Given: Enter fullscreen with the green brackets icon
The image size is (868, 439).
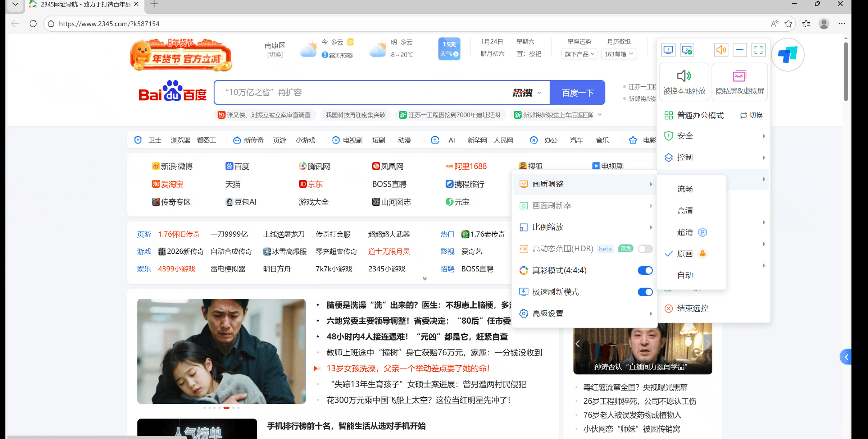Looking at the screenshot, I should [x=758, y=50].
